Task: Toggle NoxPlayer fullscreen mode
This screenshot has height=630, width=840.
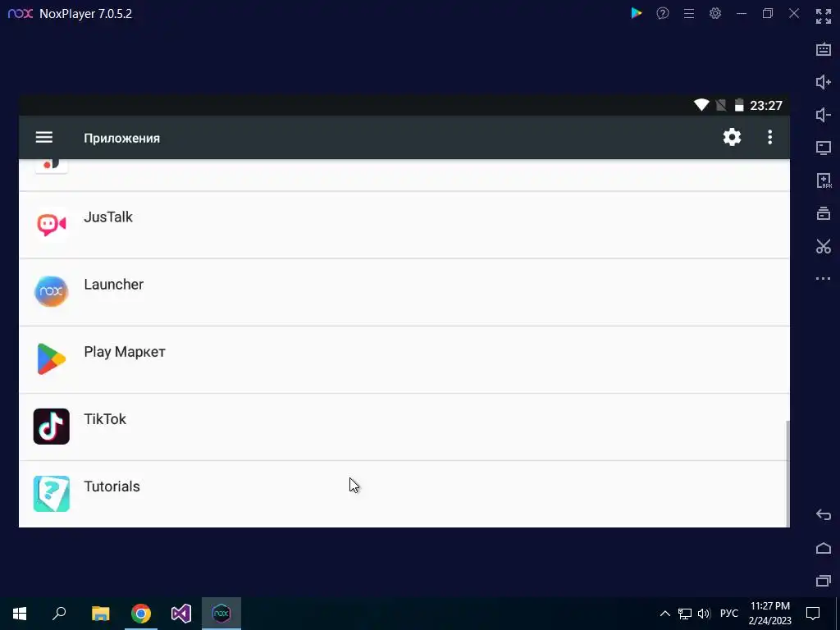Action: tap(824, 16)
